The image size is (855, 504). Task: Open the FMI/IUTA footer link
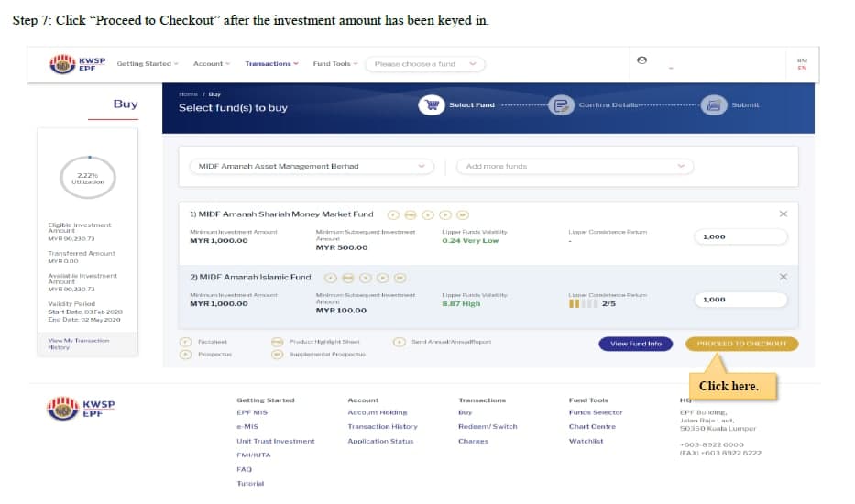pyautogui.click(x=254, y=455)
